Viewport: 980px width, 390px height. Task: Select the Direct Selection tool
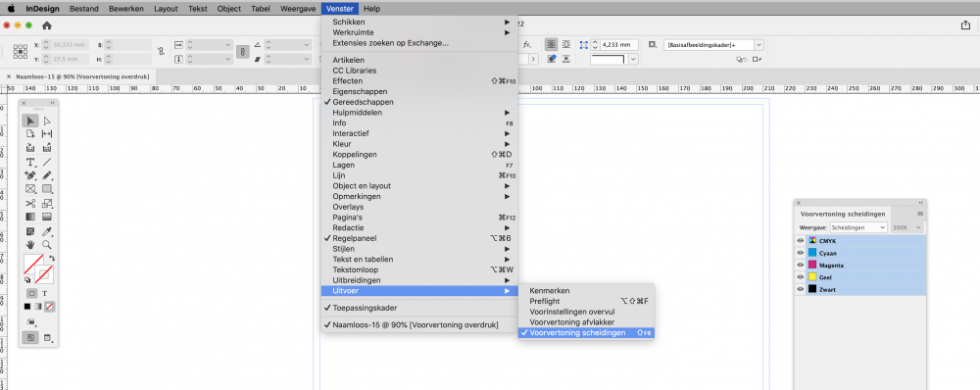tap(47, 121)
